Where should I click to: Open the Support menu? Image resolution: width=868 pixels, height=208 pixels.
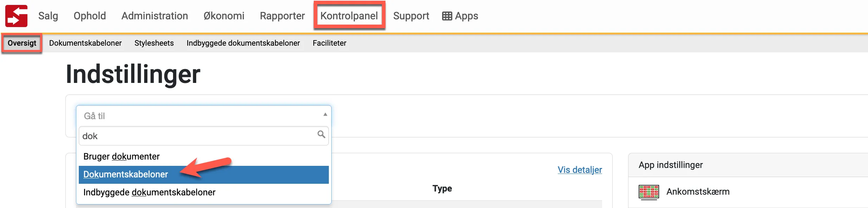[x=411, y=16]
